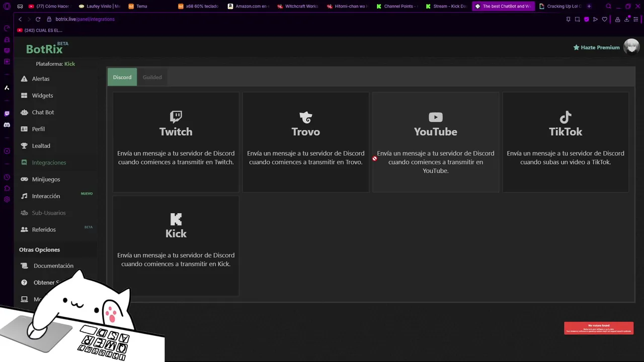Open browser sidebar settings gear

[x=7, y=200]
